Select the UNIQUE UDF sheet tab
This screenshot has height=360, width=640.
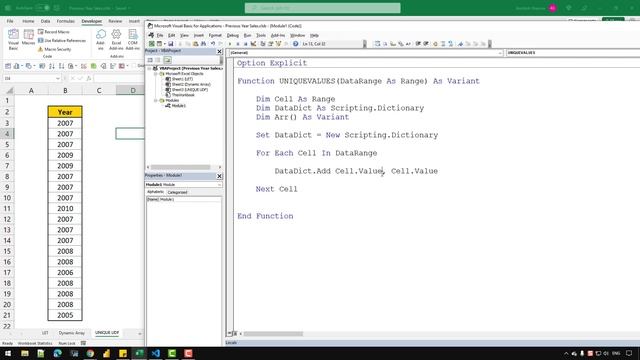pos(107,333)
